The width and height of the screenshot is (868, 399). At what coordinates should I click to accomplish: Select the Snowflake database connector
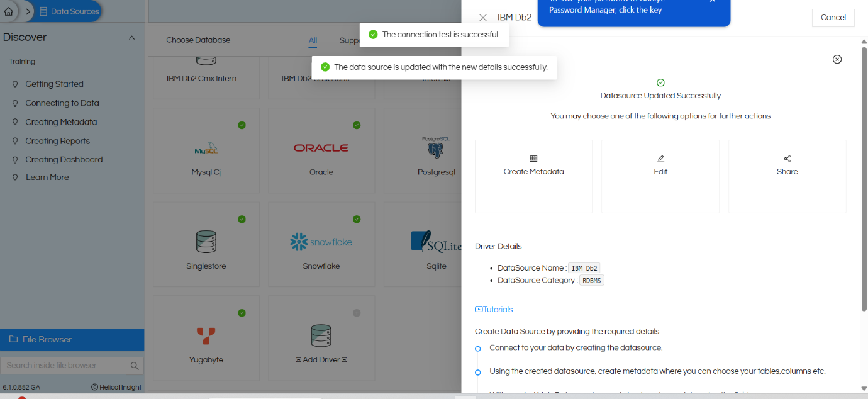coord(321,244)
